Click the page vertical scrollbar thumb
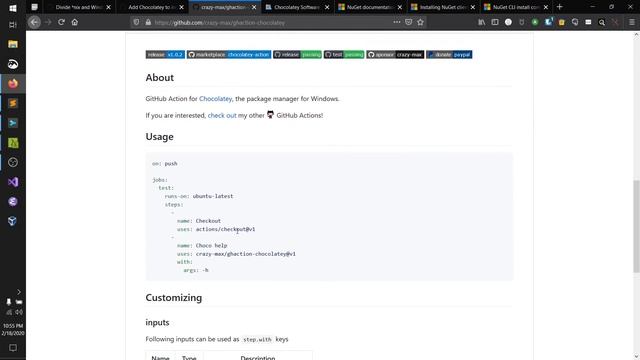The height and width of the screenshot is (360, 640). (636, 226)
